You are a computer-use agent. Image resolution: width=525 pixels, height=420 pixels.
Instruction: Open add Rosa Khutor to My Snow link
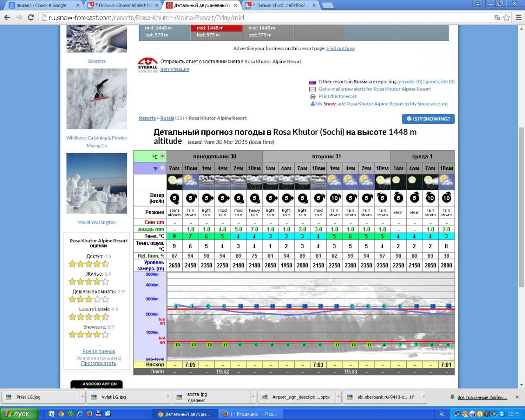pyautogui.click(x=392, y=104)
